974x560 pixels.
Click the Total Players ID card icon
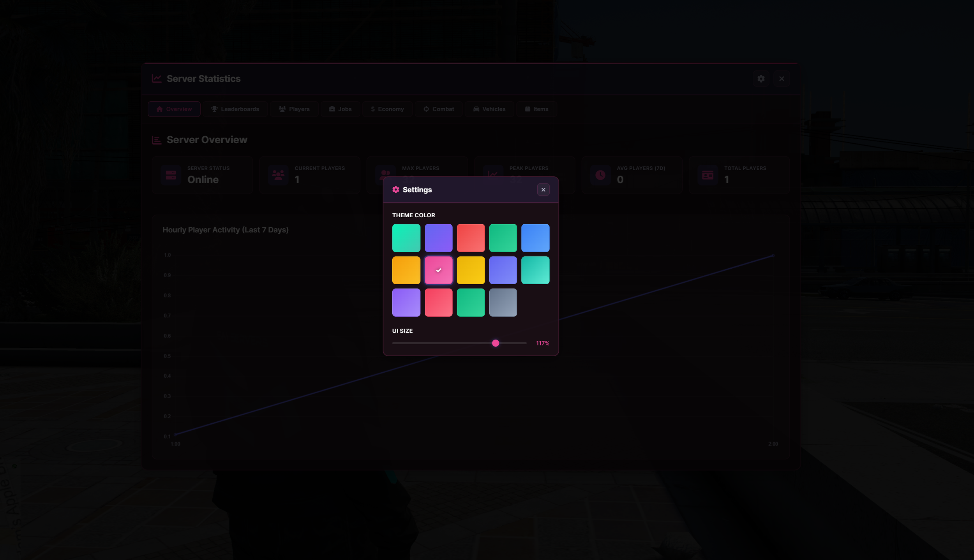708,175
